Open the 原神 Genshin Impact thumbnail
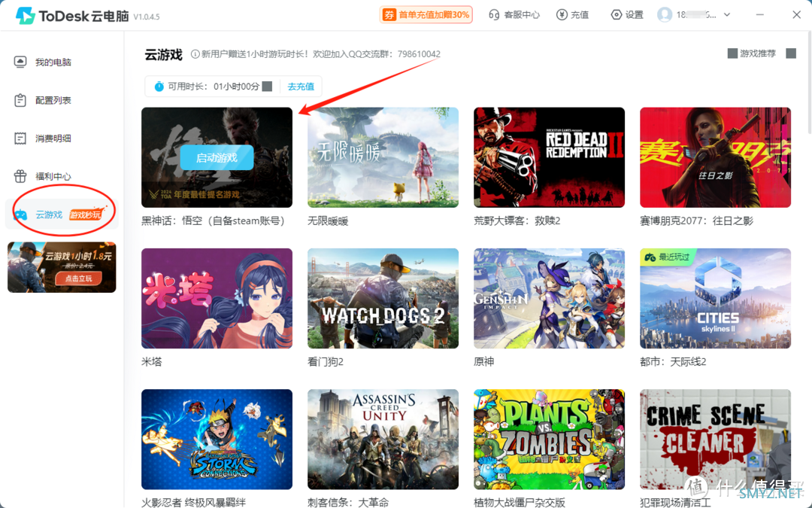 (x=549, y=298)
